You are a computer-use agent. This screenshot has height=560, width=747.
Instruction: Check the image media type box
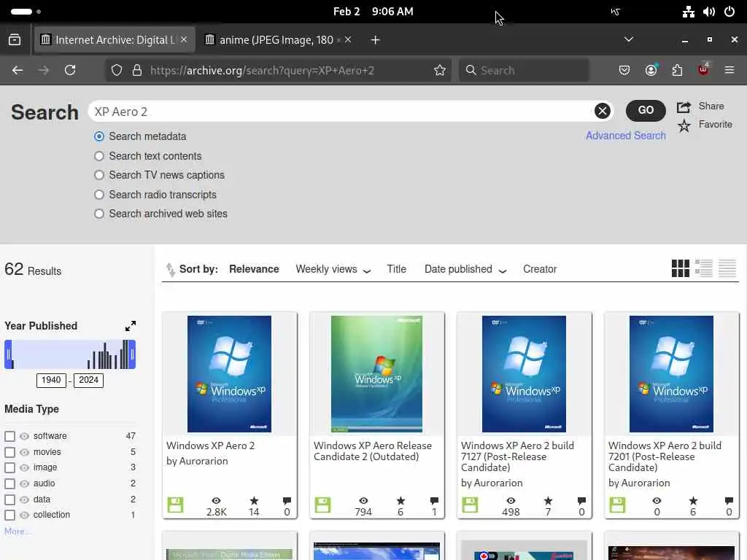[9, 467]
